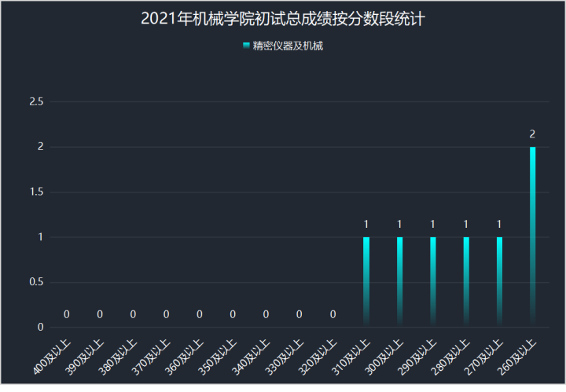Click x-axis label 330及以上
The height and width of the screenshot is (392, 566).
(285, 357)
